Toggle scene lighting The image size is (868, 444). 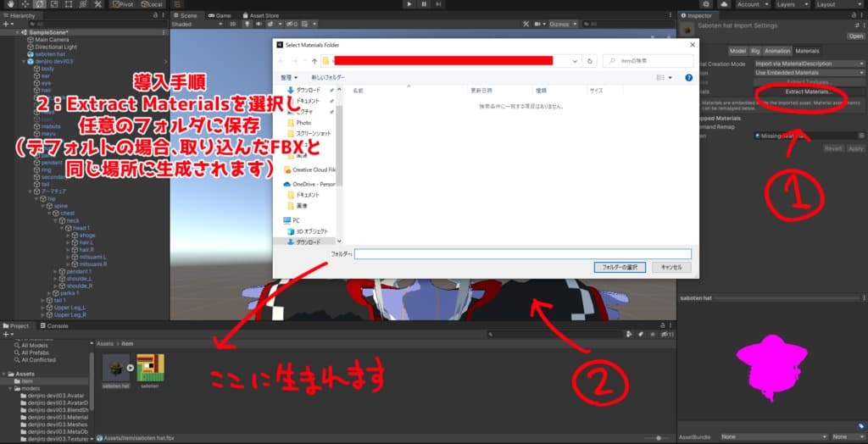click(245, 25)
